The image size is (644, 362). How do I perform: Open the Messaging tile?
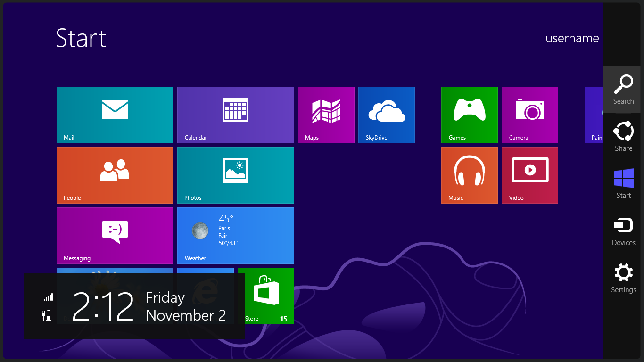(115, 236)
